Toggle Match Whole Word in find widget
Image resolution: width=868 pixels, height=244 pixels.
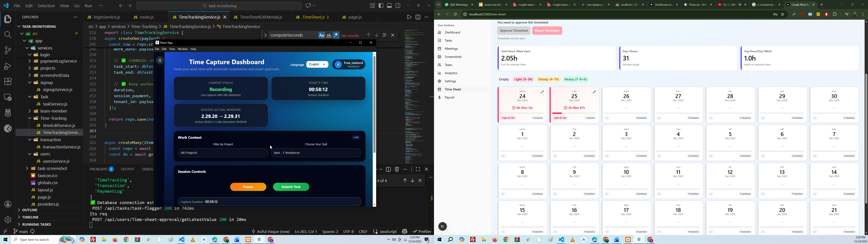328,35
